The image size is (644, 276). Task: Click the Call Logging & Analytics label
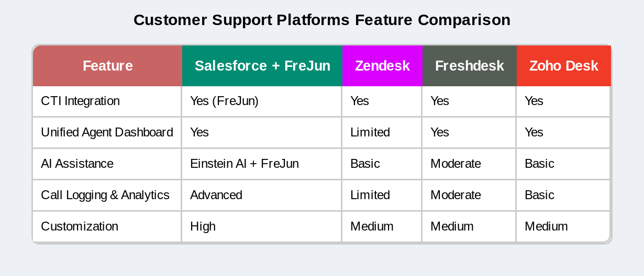(105, 195)
